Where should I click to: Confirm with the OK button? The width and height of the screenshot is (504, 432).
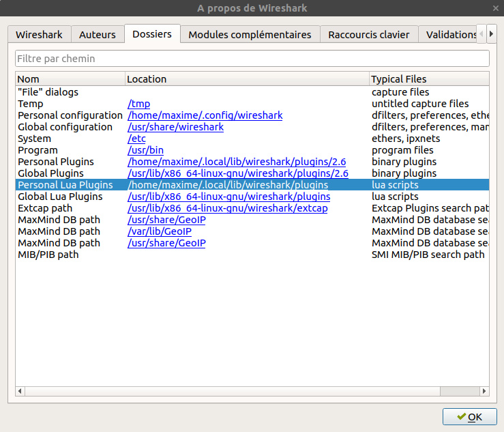coord(470,417)
